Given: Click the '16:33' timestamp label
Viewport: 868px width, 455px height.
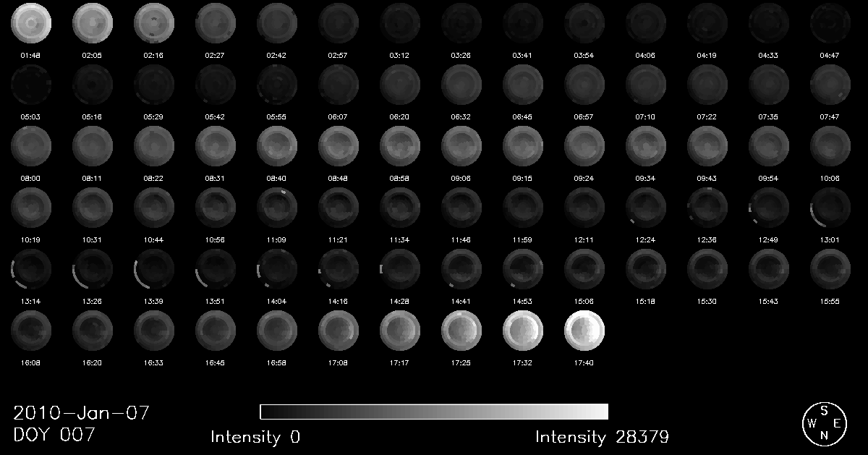Looking at the screenshot, I should [x=153, y=362].
